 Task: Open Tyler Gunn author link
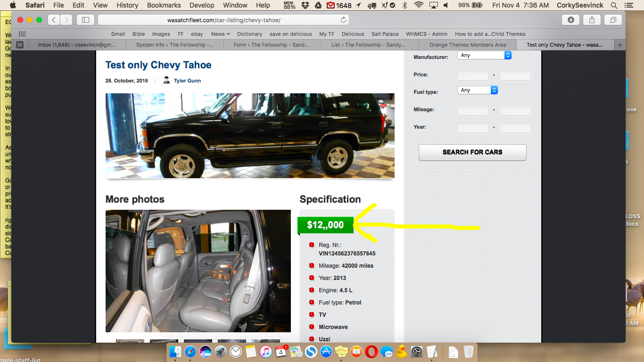pyautogui.click(x=187, y=81)
